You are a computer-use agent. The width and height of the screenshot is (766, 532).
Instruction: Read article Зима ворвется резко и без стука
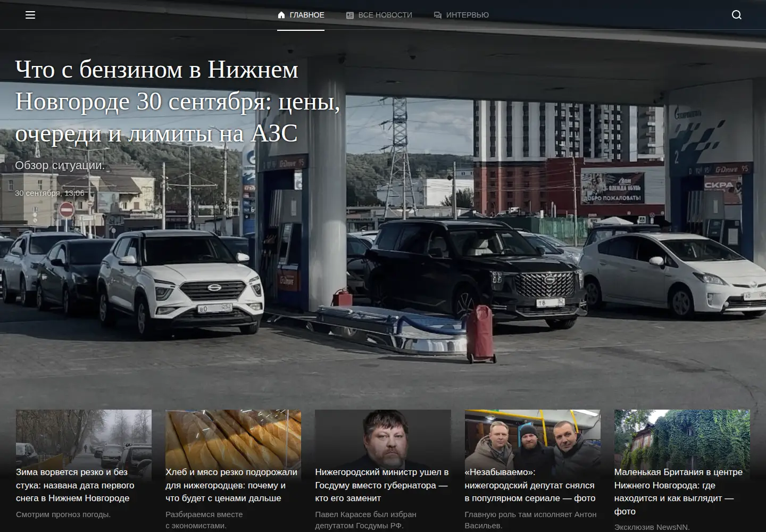(x=75, y=485)
